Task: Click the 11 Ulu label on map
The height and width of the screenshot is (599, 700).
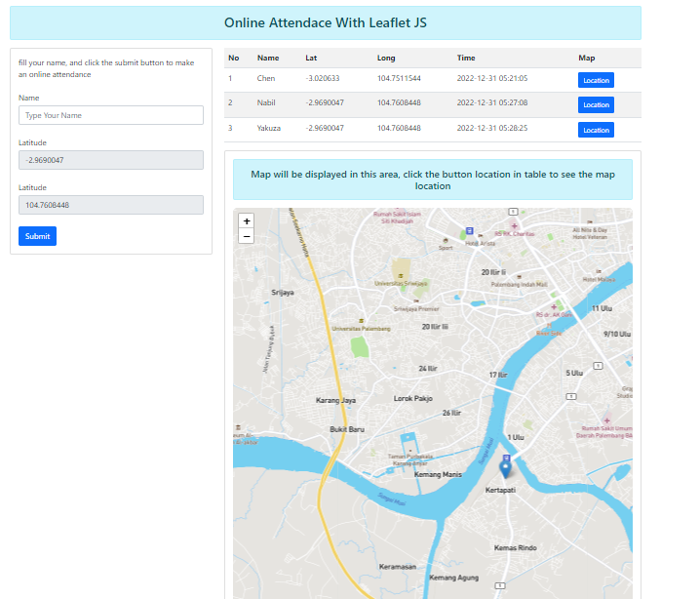Action: tap(602, 308)
